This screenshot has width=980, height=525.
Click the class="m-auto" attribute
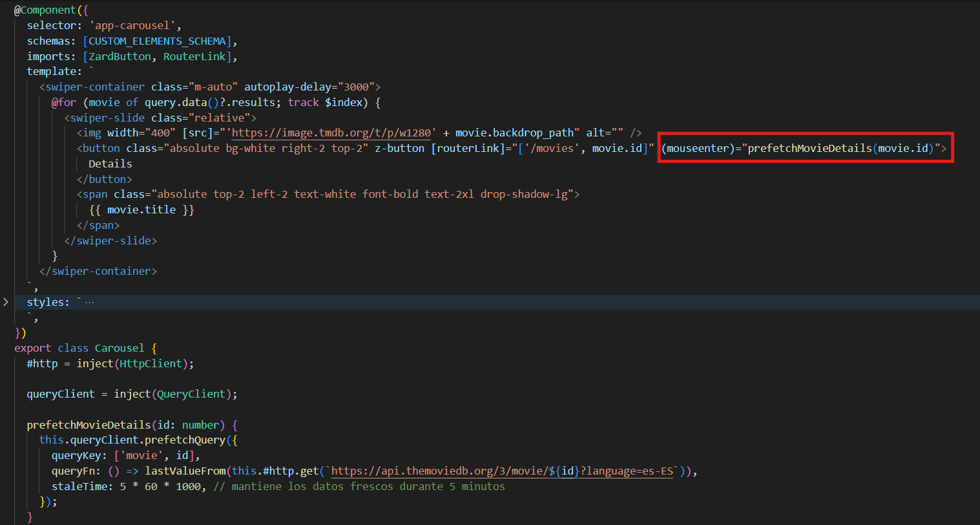[194, 87]
